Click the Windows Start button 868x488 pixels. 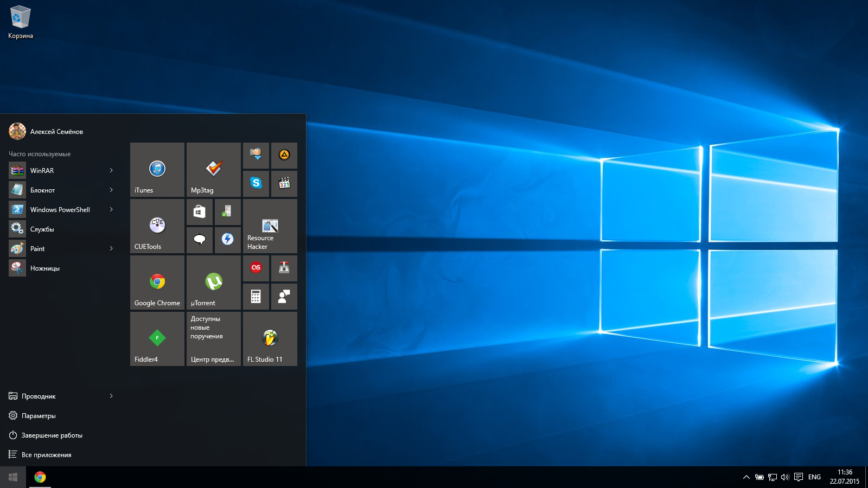coord(13,477)
